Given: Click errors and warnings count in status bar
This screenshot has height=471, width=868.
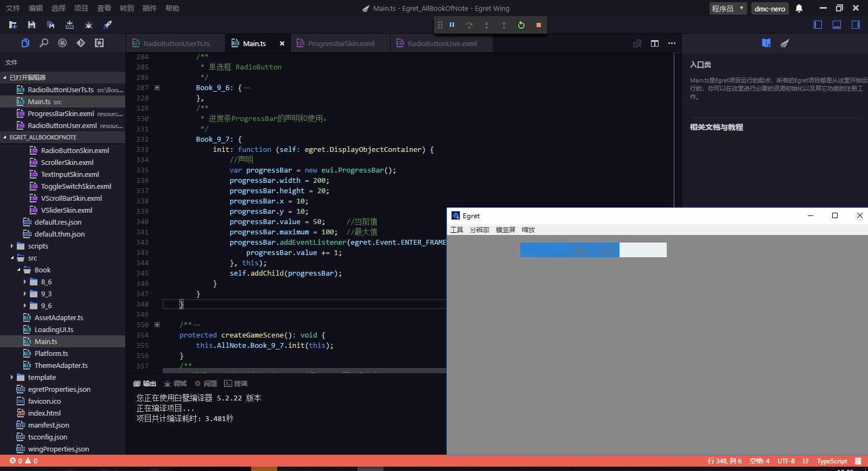Looking at the screenshot, I should (x=23, y=461).
